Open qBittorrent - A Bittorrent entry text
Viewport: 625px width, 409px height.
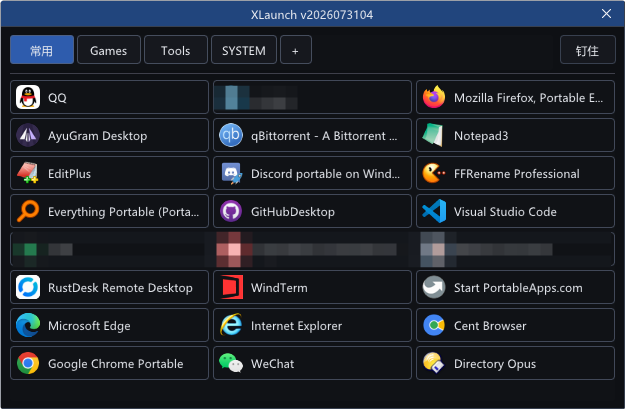(x=324, y=136)
